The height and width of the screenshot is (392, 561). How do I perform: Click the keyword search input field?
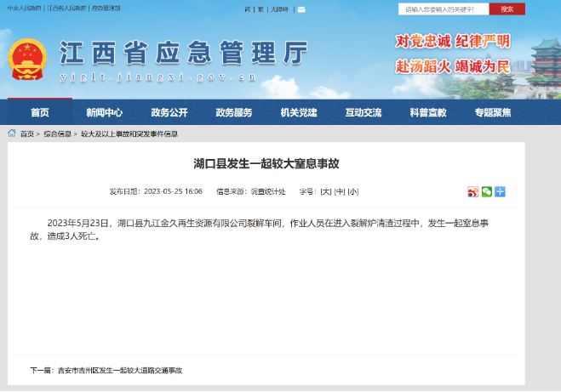click(443, 9)
